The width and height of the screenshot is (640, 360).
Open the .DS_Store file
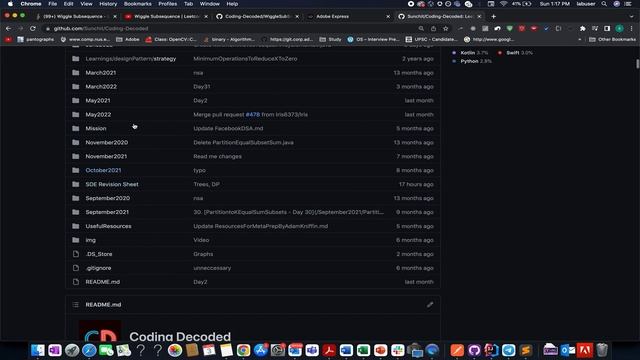click(99, 254)
